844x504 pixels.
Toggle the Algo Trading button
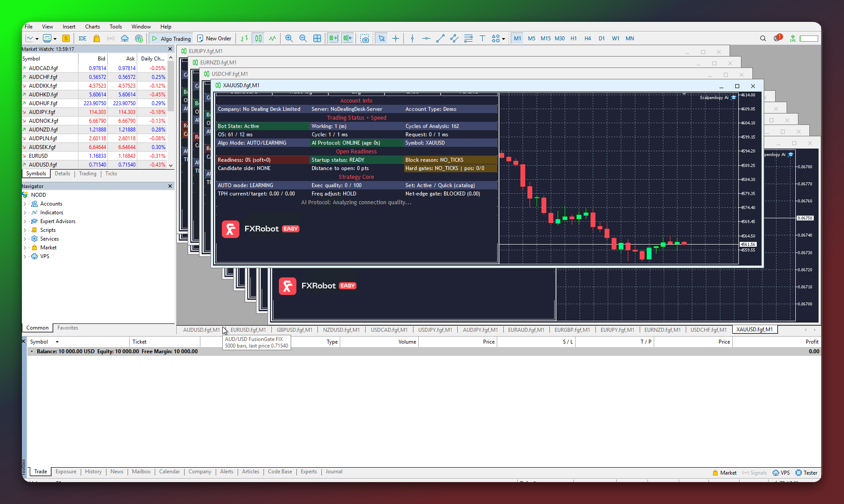pyautogui.click(x=171, y=39)
